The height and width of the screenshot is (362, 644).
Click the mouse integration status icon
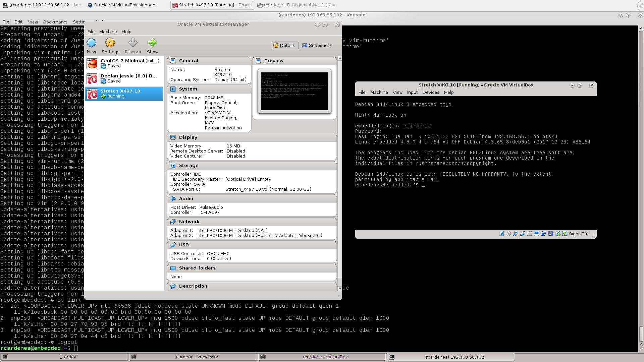(x=558, y=234)
